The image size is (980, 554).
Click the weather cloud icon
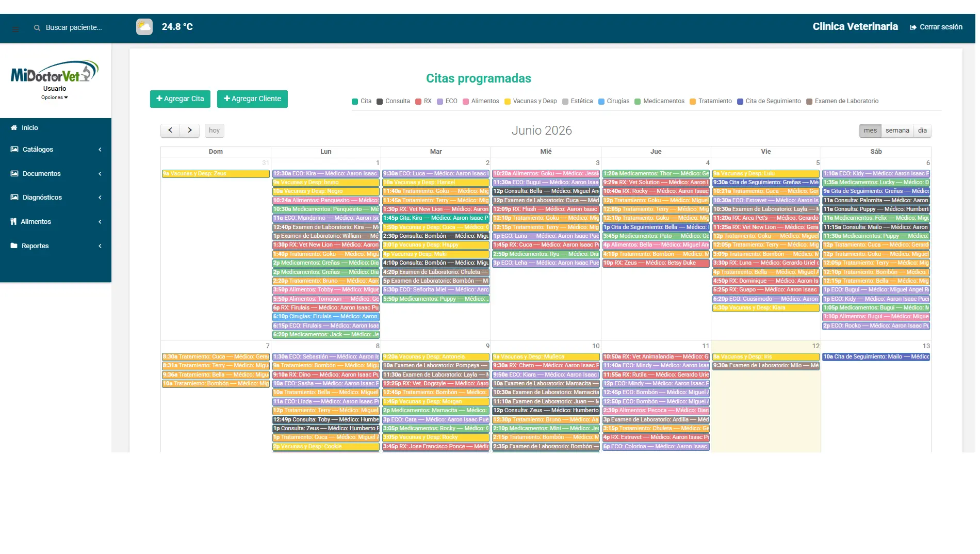(x=144, y=27)
